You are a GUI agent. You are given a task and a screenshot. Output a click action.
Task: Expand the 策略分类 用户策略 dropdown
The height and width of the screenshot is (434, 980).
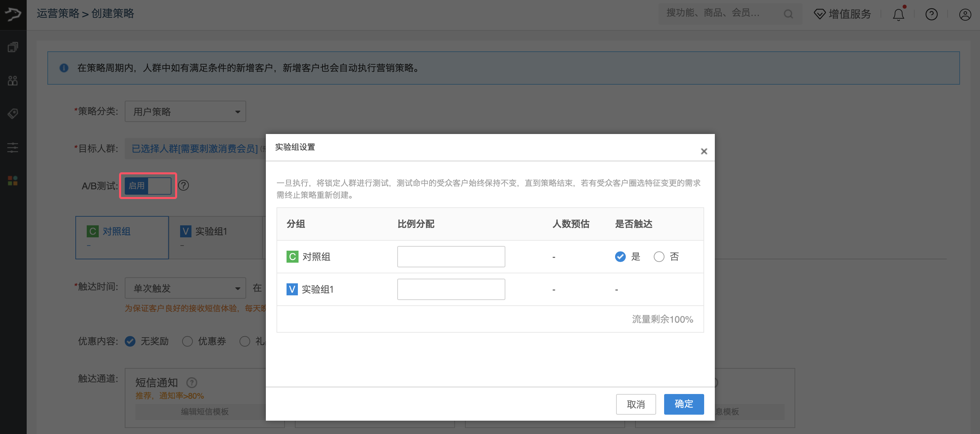tap(185, 111)
